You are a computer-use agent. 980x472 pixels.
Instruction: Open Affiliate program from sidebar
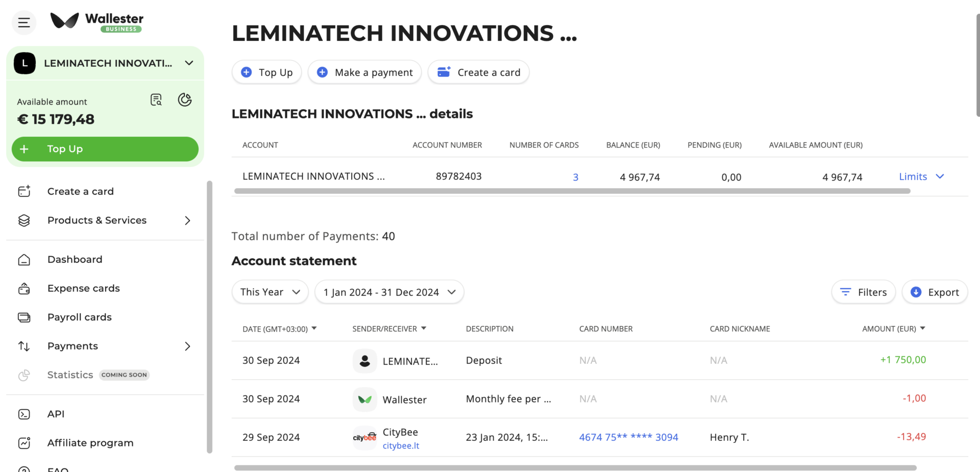[x=90, y=443]
